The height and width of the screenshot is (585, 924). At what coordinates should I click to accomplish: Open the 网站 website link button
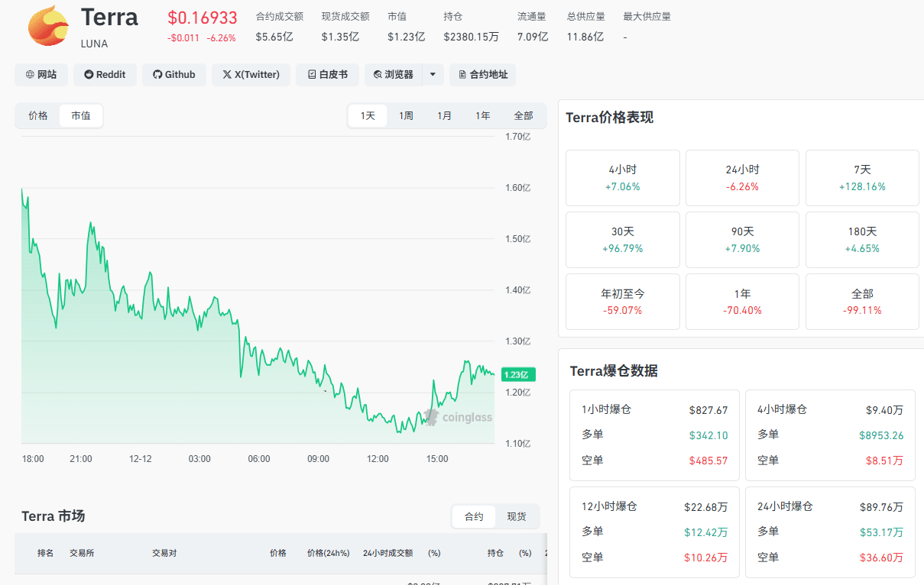[41, 74]
